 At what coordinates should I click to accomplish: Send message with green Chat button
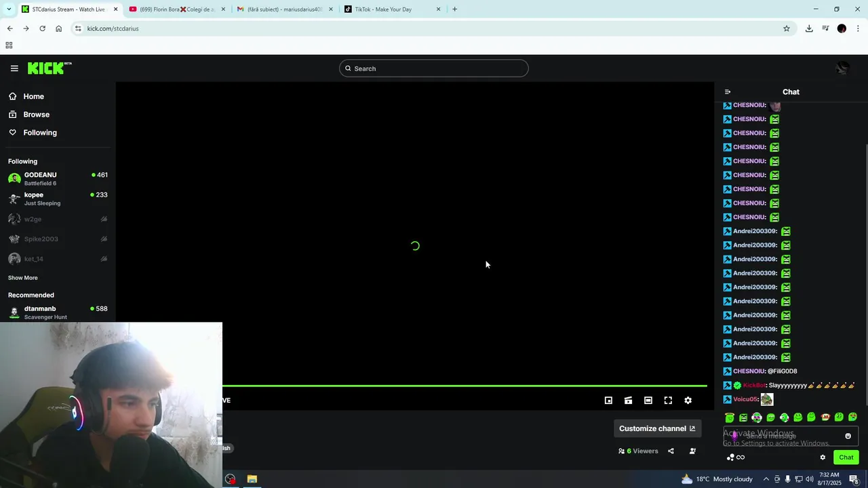pyautogui.click(x=846, y=457)
